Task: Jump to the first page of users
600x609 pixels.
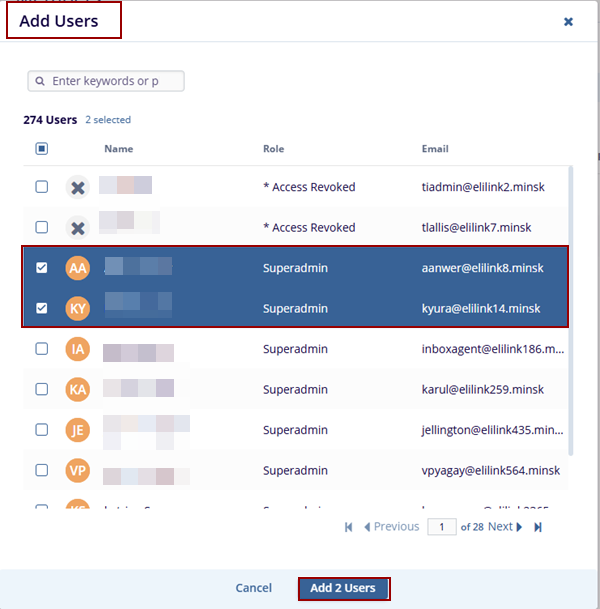Action: (349, 527)
